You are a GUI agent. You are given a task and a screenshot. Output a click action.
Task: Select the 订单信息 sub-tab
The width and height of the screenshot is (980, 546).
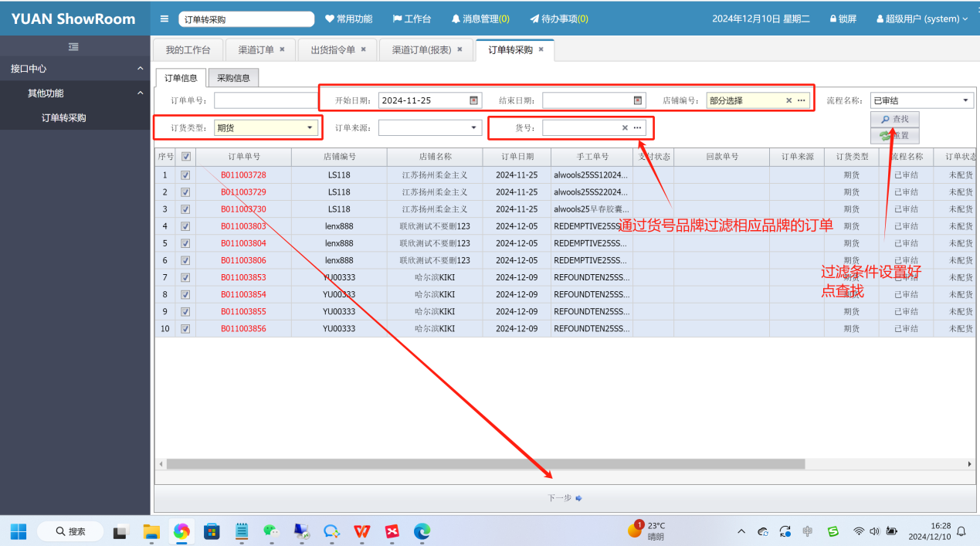pos(181,78)
